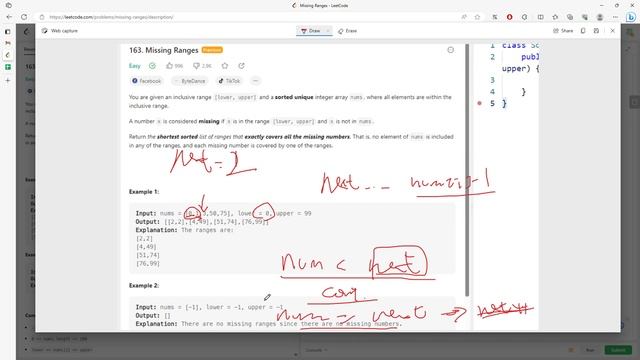Open the Favorites hub icon in toolbar
640x360 pixels.
click(x=555, y=17)
